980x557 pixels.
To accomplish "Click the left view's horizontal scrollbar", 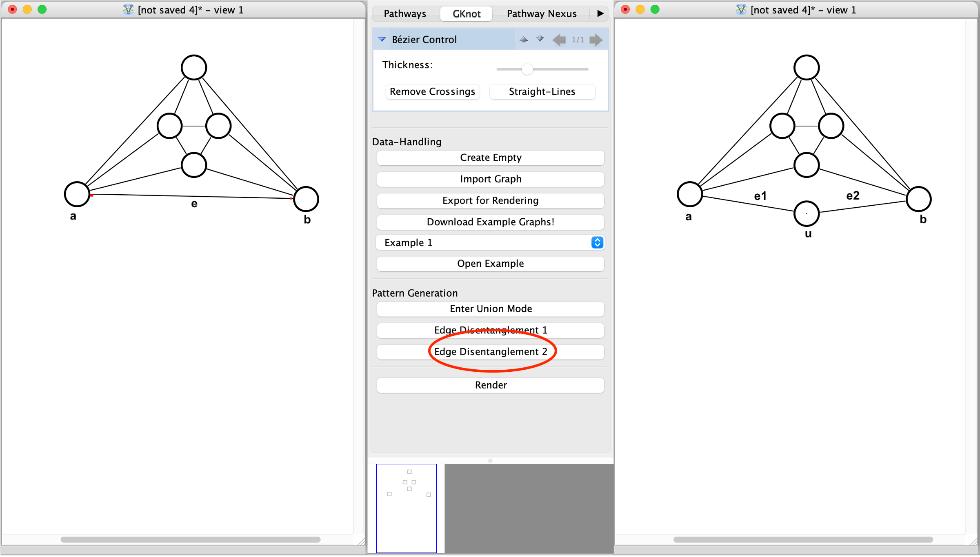I will (190, 539).
